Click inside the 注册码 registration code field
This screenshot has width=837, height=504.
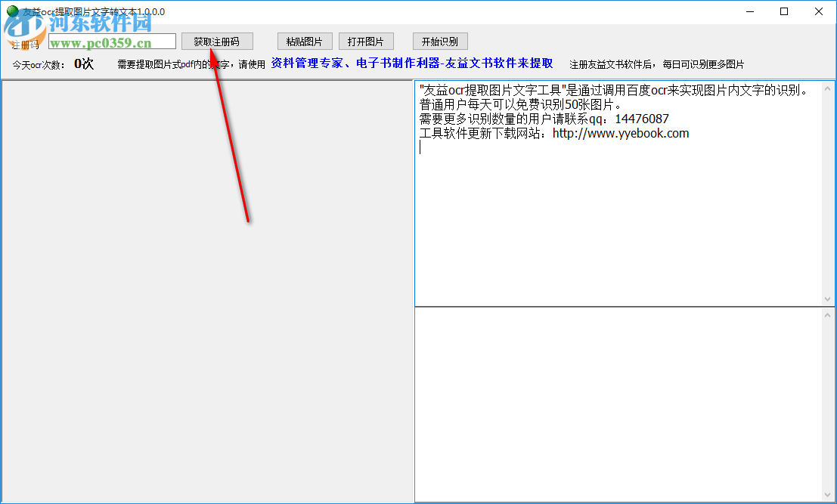[x=113, y=41]
